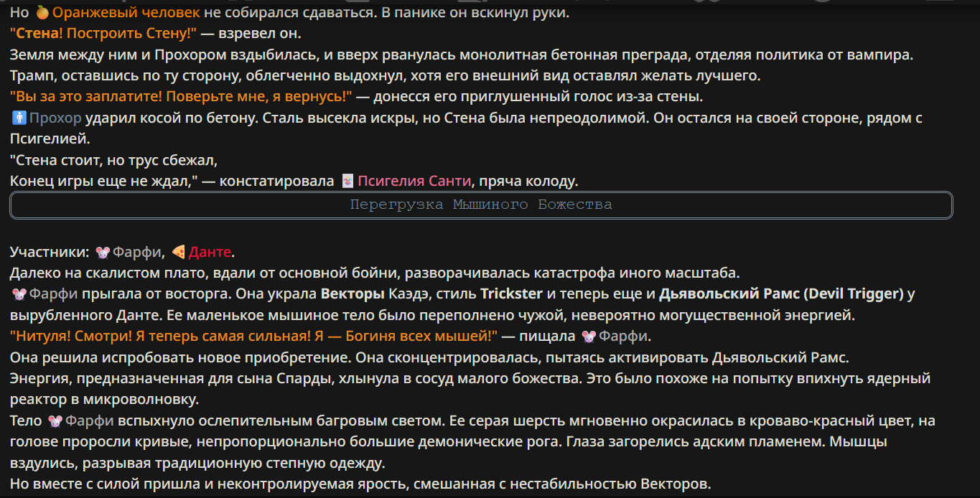
Task: Click the mouse emoji in the Участники line
Action: coord(102,252)
